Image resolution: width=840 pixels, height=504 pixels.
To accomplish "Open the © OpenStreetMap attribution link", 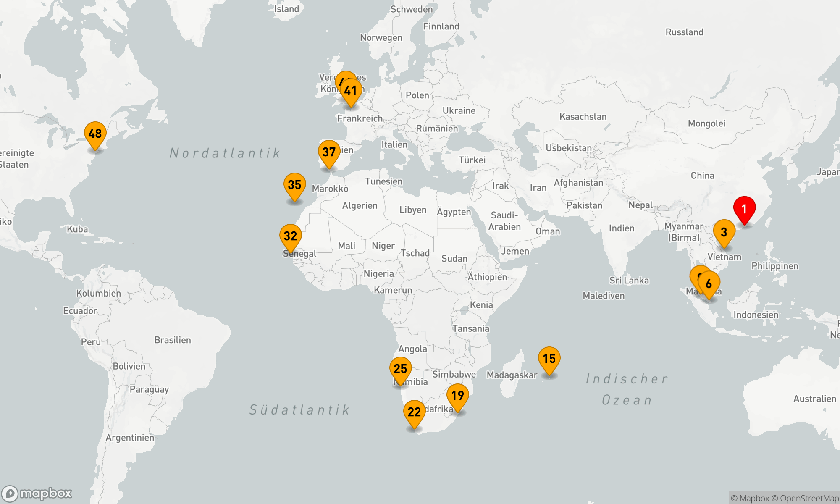I will [x=805, y=499].
